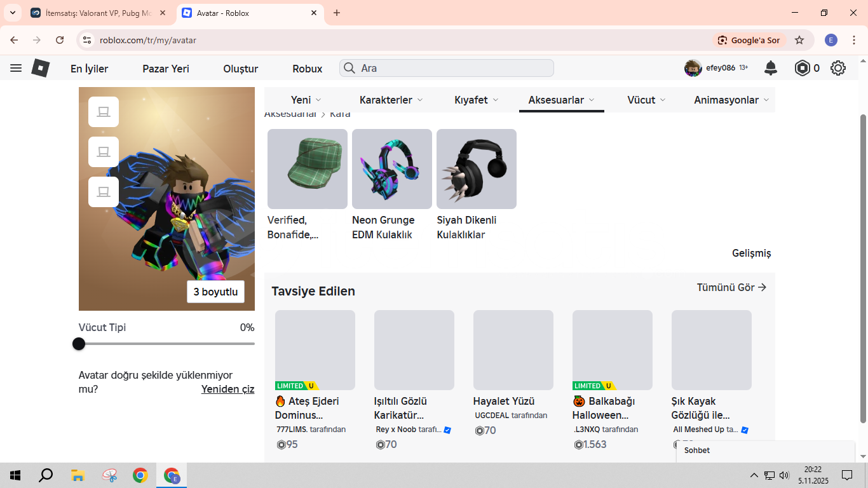Click the Tümünü Gör link
The width and height of the screenshot is (868, 488).
(x=731, y=287)
